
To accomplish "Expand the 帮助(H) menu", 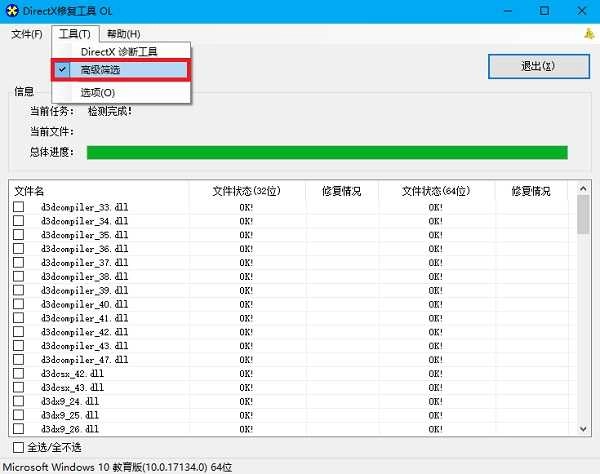I will pos(124,34).
